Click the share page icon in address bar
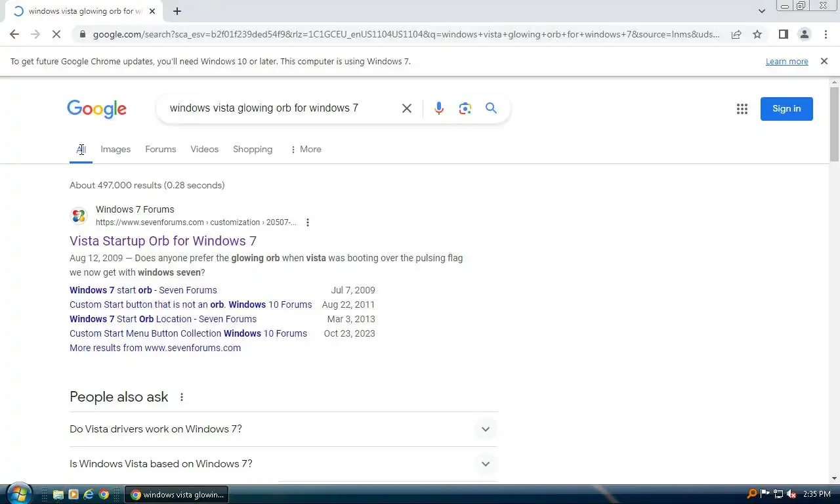840x504 pixels. (x=736, y=34)
